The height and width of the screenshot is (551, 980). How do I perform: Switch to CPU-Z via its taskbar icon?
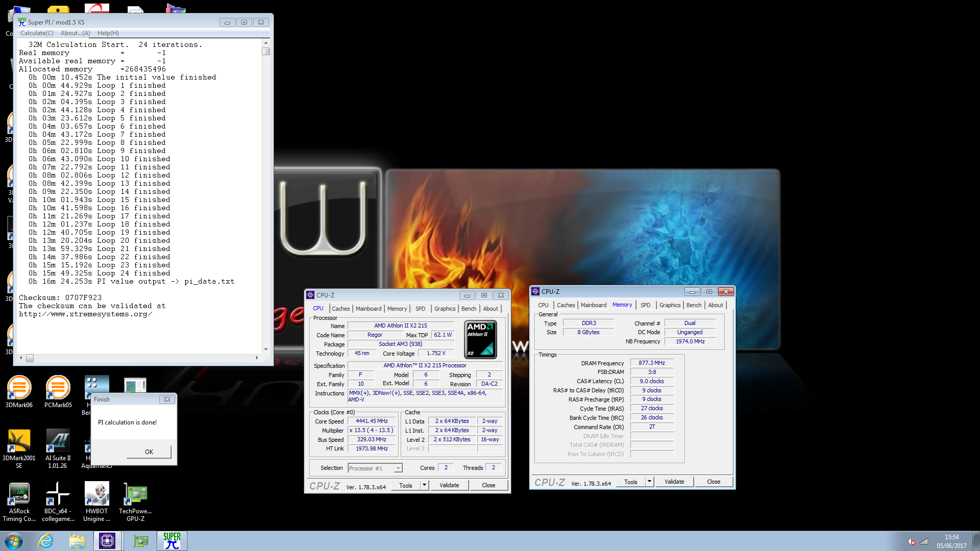coord(107,541)
